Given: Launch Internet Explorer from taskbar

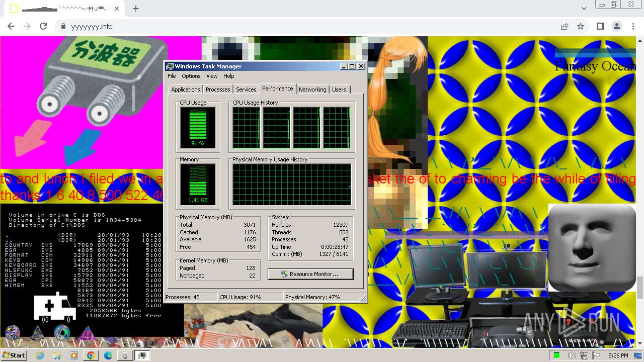Looking at the screenshot, I should click(x=40, y=355).
